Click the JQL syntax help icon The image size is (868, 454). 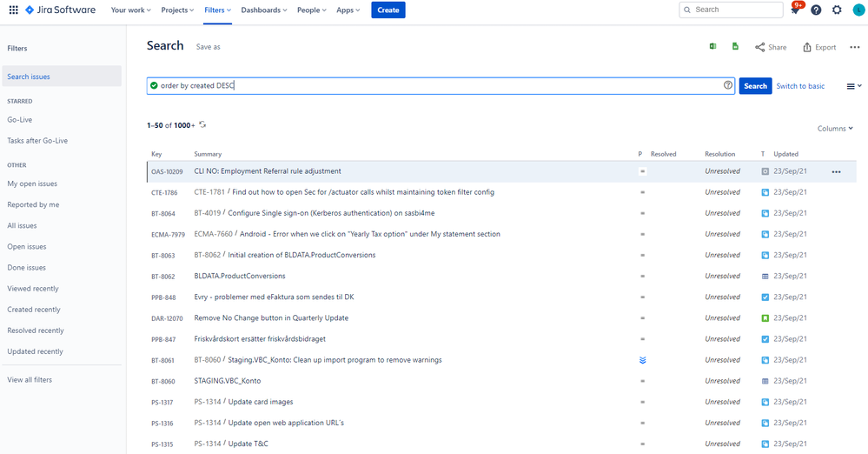(x=728, y=85)
